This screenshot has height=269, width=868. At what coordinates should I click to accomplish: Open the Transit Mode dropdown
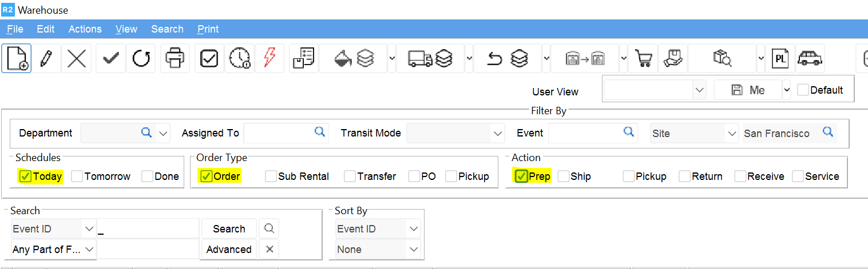click(497, 134)
